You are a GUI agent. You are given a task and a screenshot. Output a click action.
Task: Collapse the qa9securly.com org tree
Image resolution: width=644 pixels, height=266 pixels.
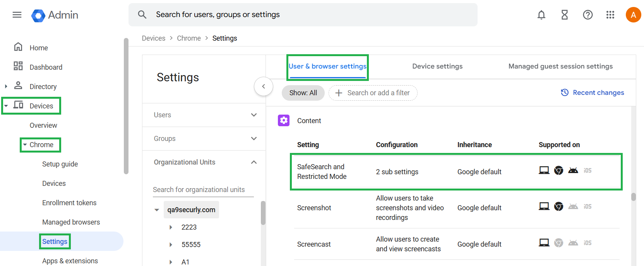(x=157, y=210)
